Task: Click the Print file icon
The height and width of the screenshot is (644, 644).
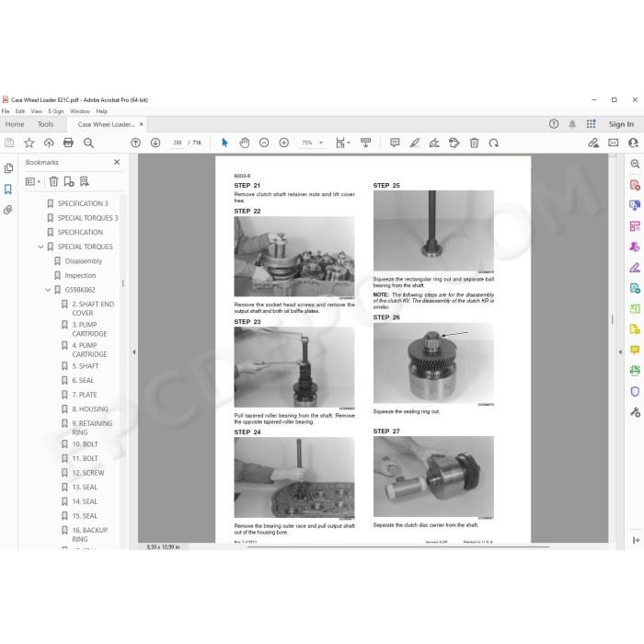Action: pyautogui.click(x=68, y=143)
